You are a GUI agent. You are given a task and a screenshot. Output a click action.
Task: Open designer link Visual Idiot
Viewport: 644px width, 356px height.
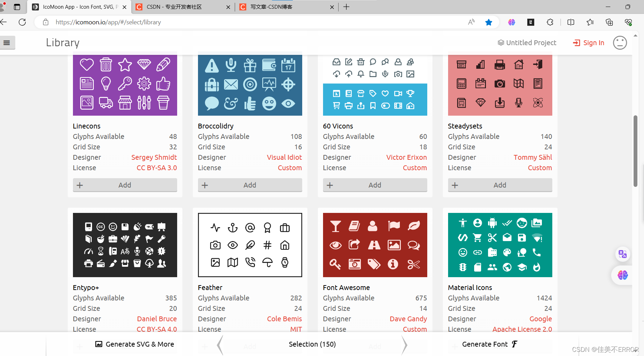click(x=284, y=157)
